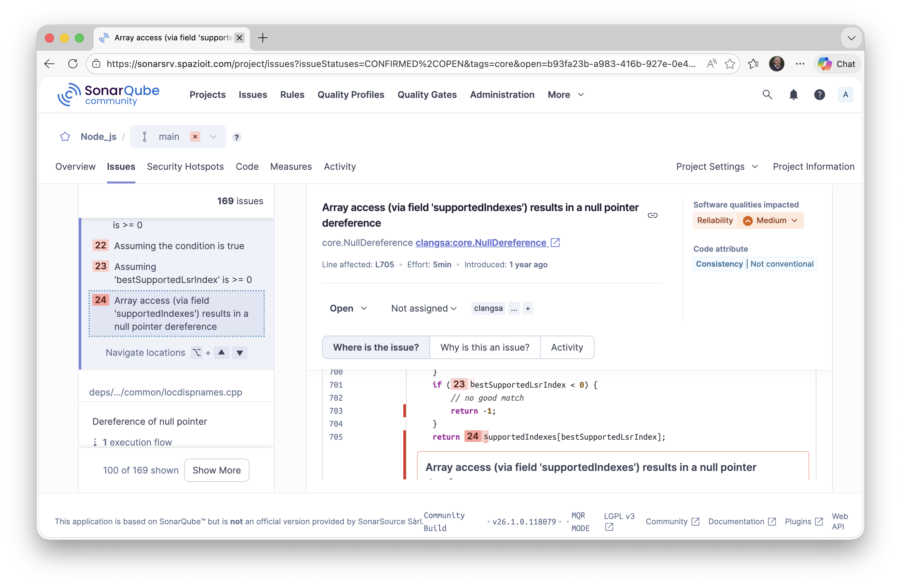Open notifications via the bell icon

[x=793, y=95]
